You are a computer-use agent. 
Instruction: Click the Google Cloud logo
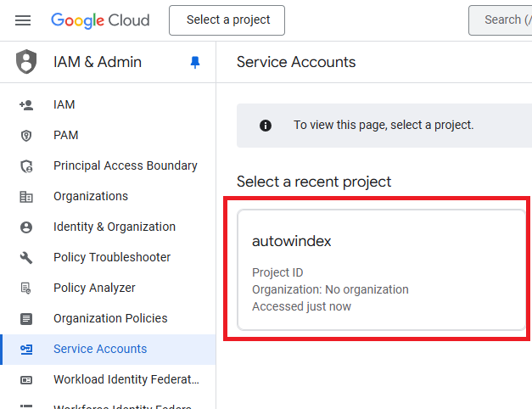pos(100,20)
